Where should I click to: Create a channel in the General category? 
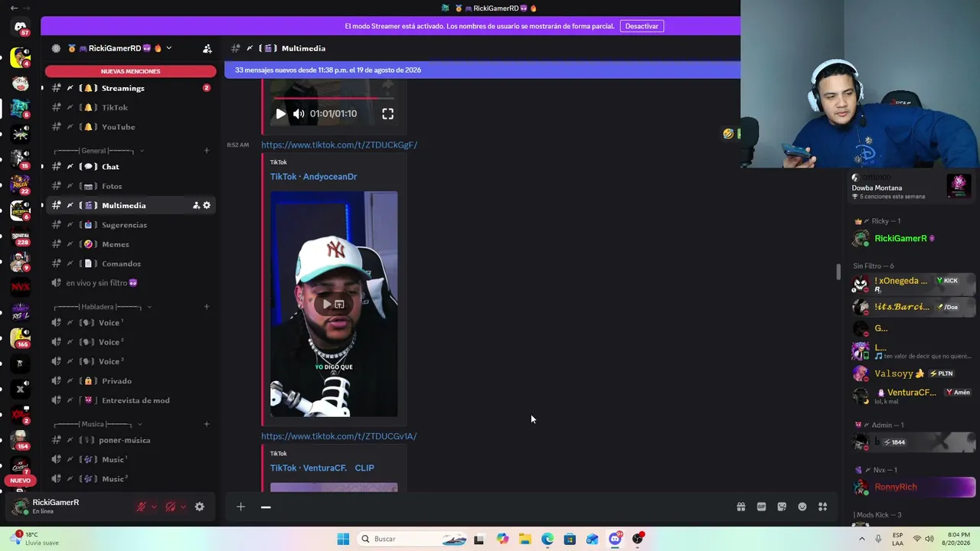pyautogui.click(x=207, y=151)
